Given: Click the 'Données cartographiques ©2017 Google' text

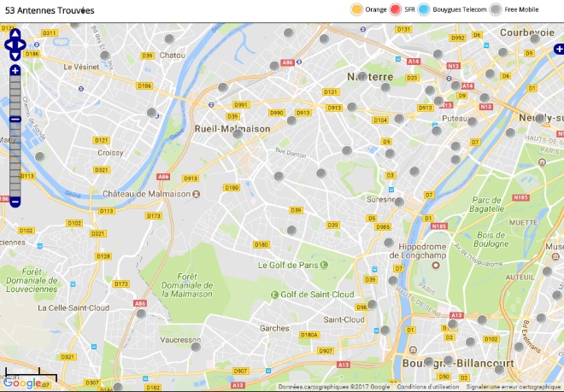Looking at the screenshot, I should [334, 387].
